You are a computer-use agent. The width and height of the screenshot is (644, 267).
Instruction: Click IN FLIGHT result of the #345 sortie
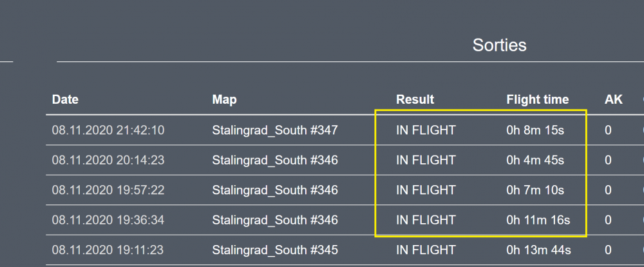tap(426, 250)
